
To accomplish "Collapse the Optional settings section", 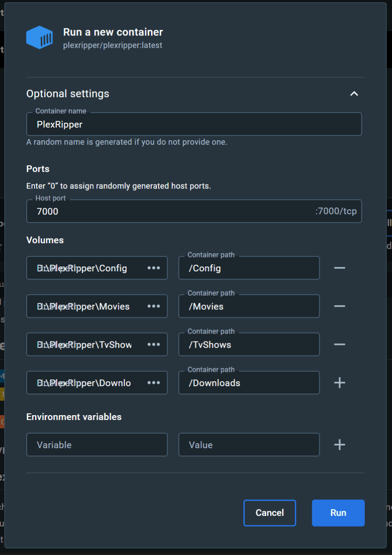I will tap(355, 93).
